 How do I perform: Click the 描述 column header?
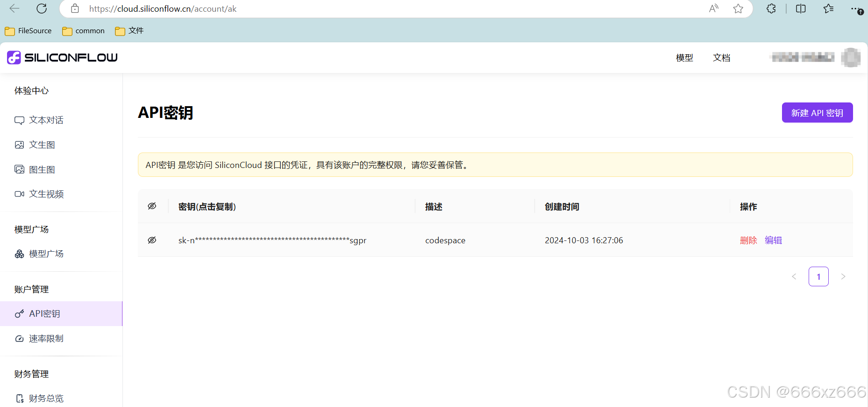434,207
